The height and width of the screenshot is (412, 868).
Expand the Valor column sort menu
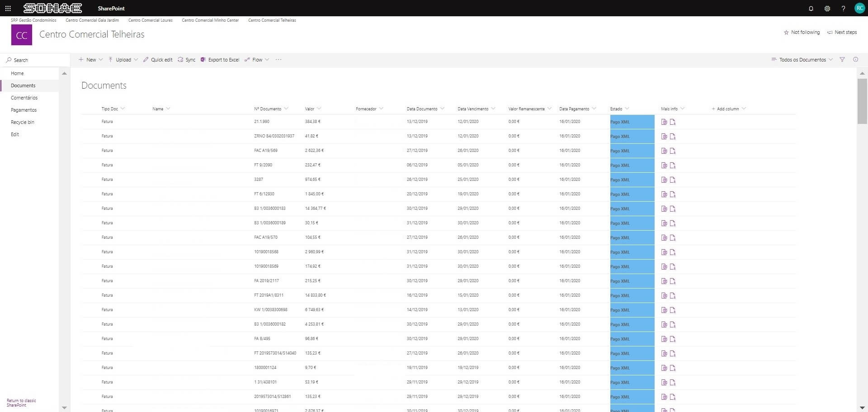[319, 109]
